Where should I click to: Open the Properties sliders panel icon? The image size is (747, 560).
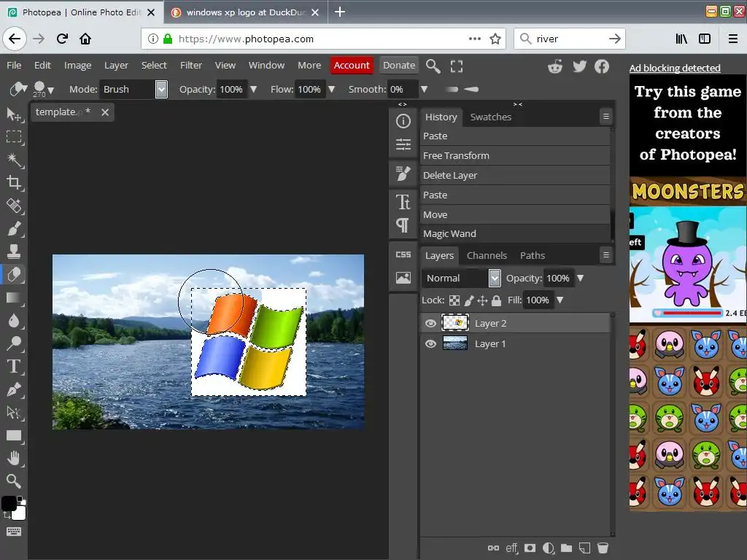pyautogui.click(x=403, y=144)
